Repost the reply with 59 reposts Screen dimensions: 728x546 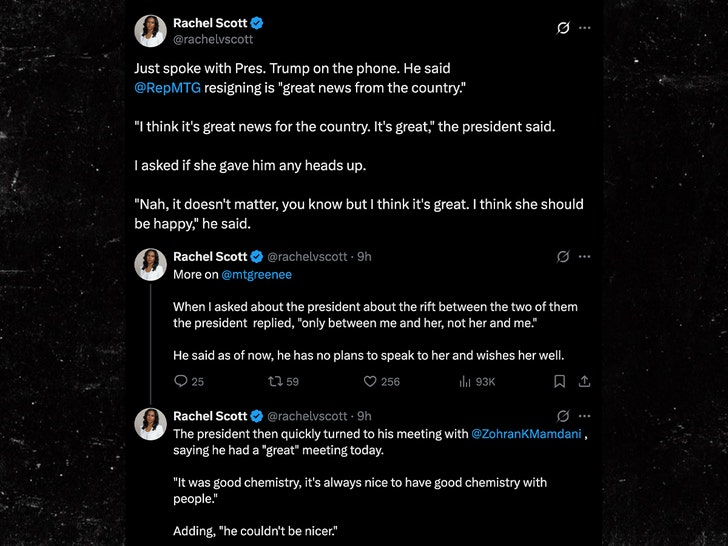(275, 381)
